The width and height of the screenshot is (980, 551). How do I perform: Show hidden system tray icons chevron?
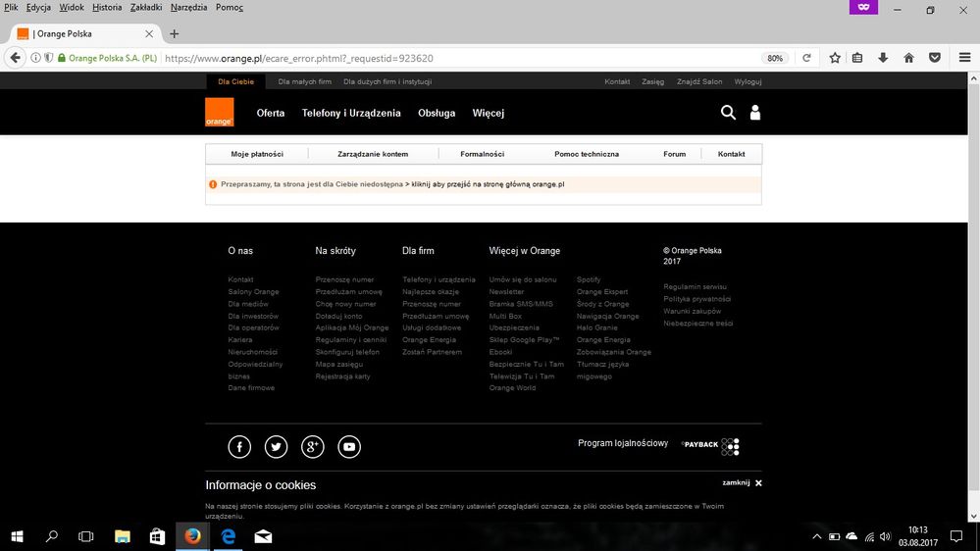(817, 536)
